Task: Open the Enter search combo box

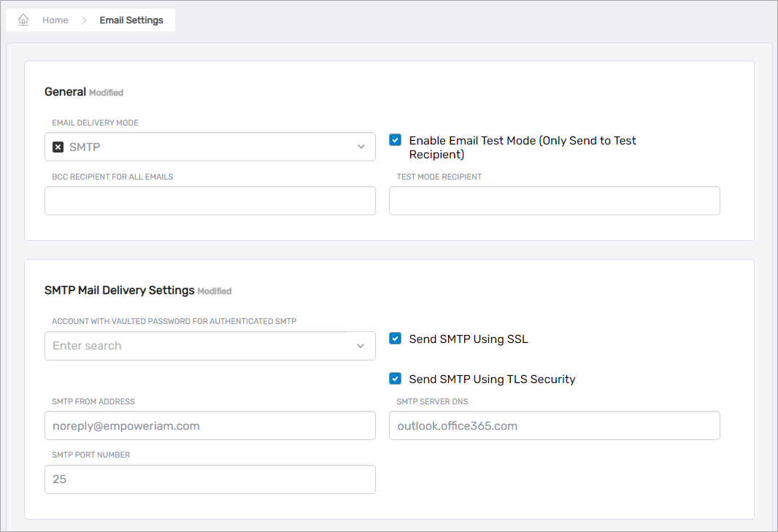Action: pos(210,345)
